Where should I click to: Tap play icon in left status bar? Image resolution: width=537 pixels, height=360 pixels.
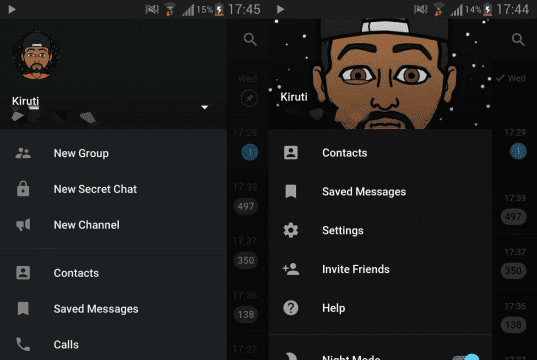12,9
